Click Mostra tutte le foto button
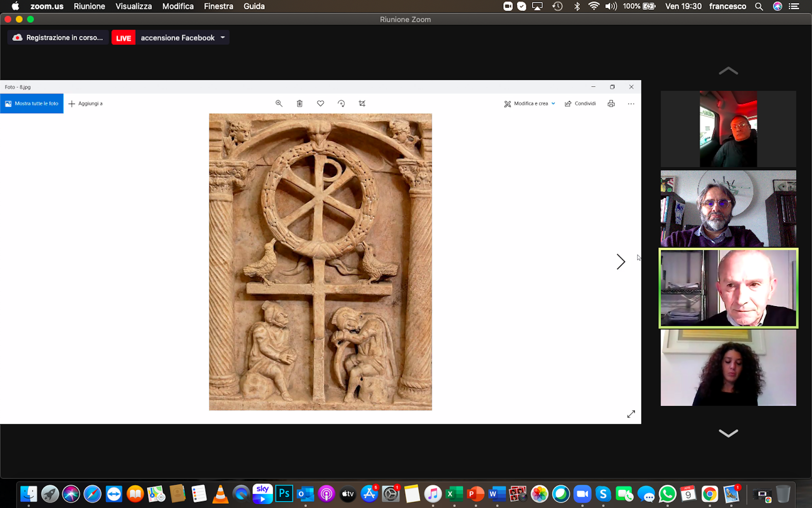Image resolution: width=812 pixels, height=508 pixels. click(x=32, y=103)
